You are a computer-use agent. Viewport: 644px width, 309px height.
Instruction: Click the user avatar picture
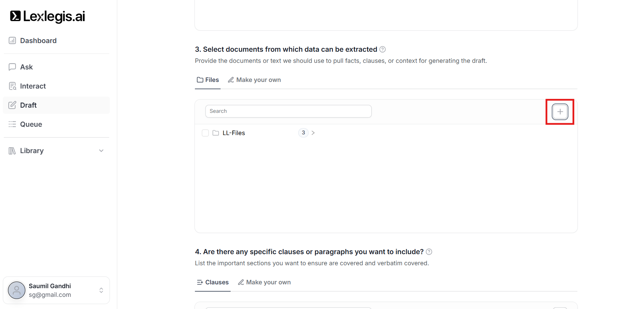[x=17, y=290]
